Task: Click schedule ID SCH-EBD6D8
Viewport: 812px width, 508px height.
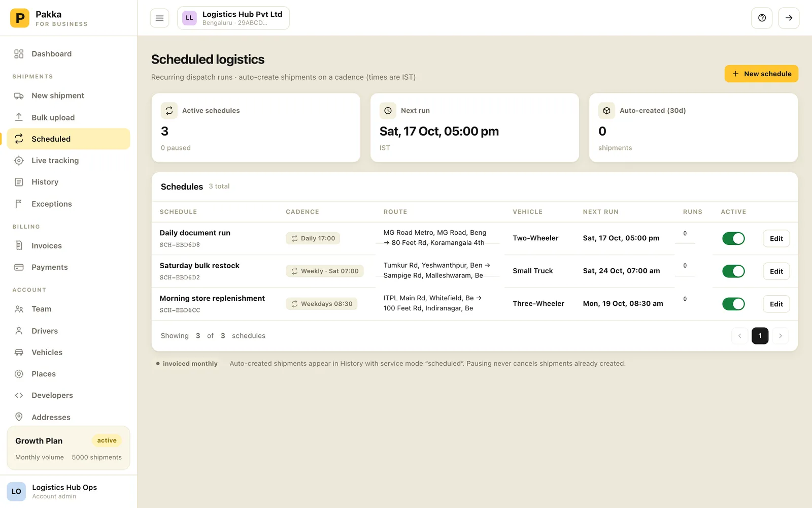Action: [x=180, y=245]
